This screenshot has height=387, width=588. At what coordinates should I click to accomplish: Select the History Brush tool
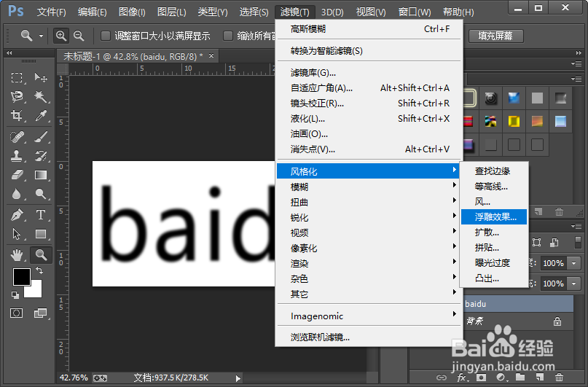point(41,156)
